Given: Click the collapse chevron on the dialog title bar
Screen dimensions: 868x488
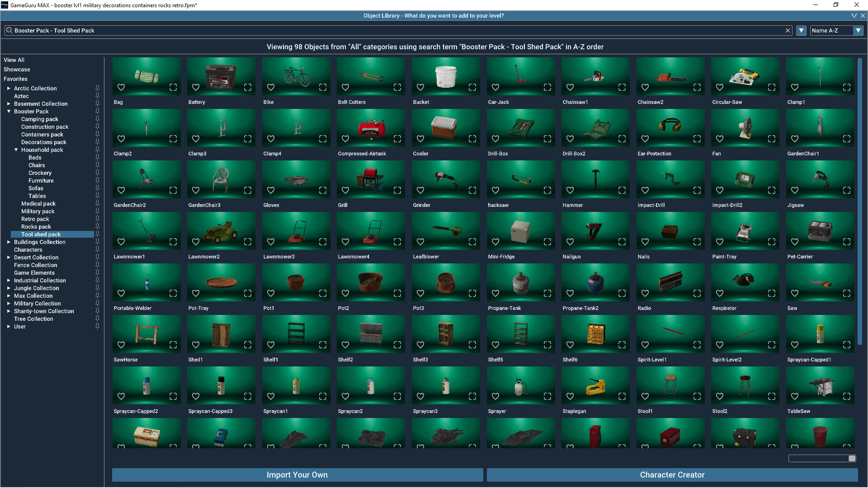Looking at the screenshot, I should click(x=854, y=15).
